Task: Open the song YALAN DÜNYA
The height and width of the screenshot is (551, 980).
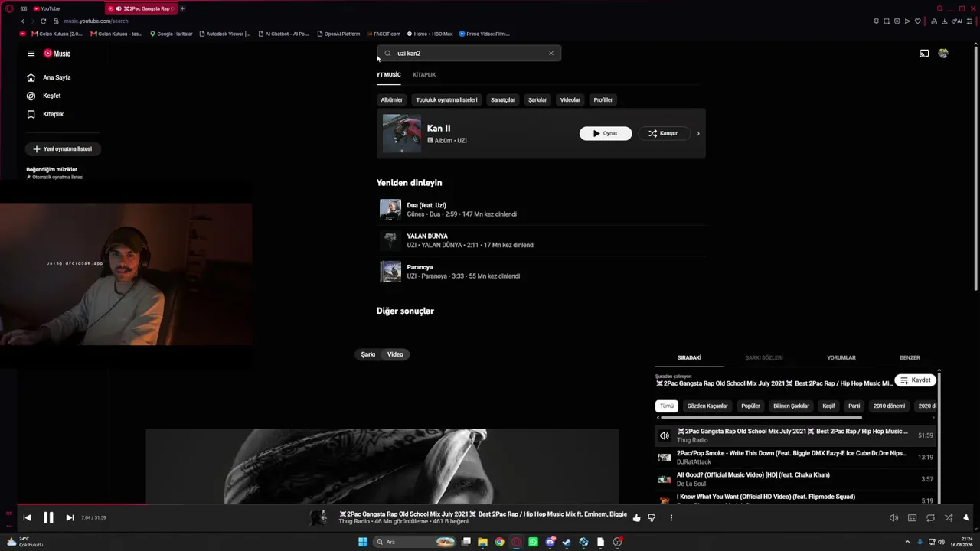Action: click(x=427, y=236)
